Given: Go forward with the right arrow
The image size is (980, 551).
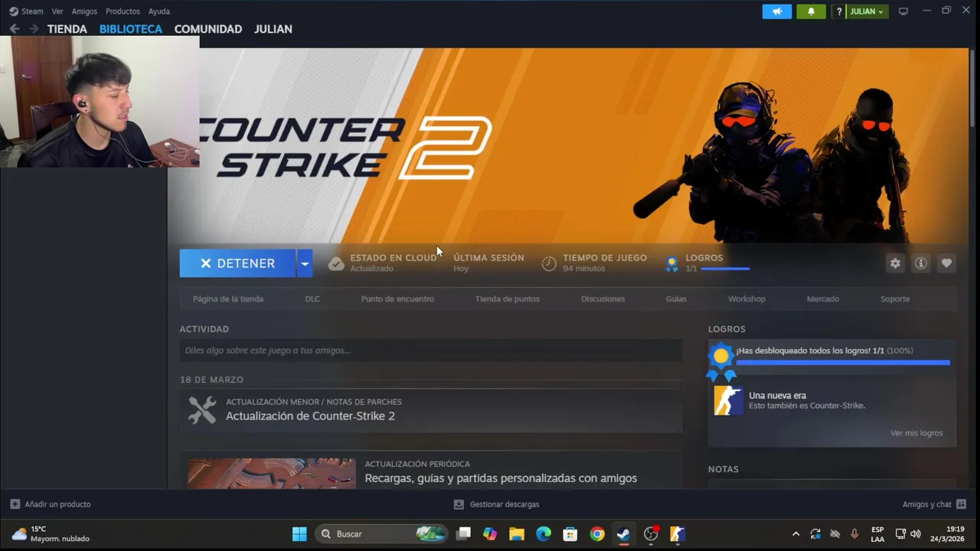Looking at the screenshot, I should [33, 29].
